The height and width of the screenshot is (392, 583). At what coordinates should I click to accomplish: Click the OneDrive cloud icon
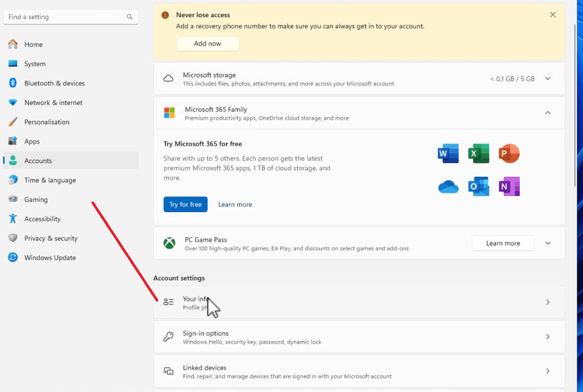coord(448,186)
